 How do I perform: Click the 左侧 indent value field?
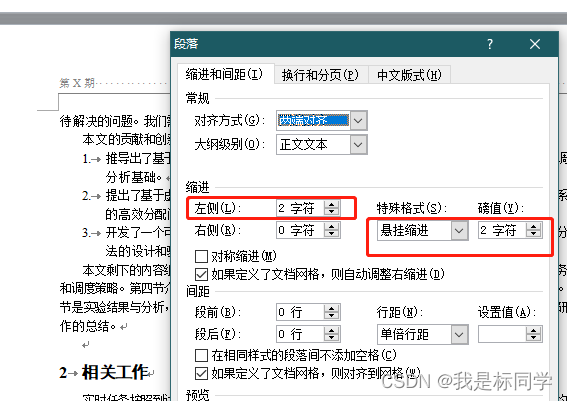click(300, 208)
